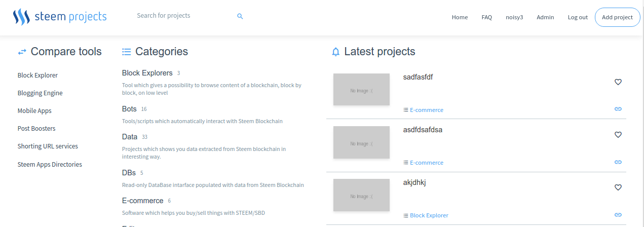Click the Latest projects bell icon
644x227 pixels.
coord(335,52)
